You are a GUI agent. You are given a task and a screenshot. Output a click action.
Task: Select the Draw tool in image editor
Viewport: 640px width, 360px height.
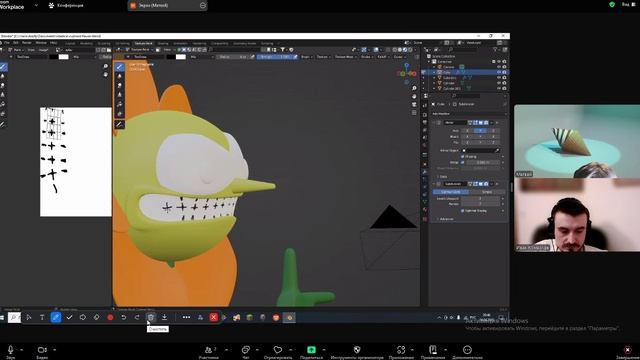tap(3, 67)
